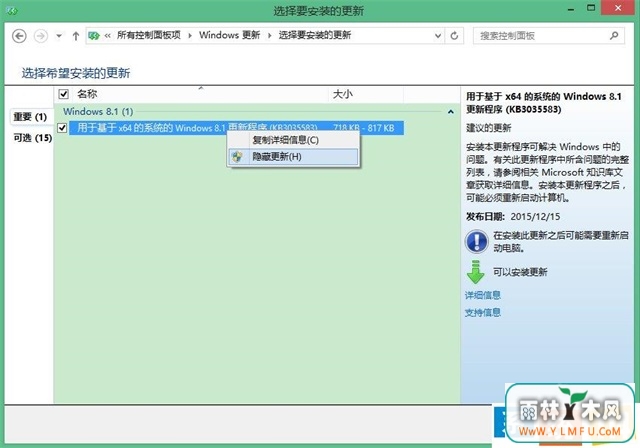The image size is (640, 448).
Task: Click the 建议的更新 label
Action: point(489,128)
